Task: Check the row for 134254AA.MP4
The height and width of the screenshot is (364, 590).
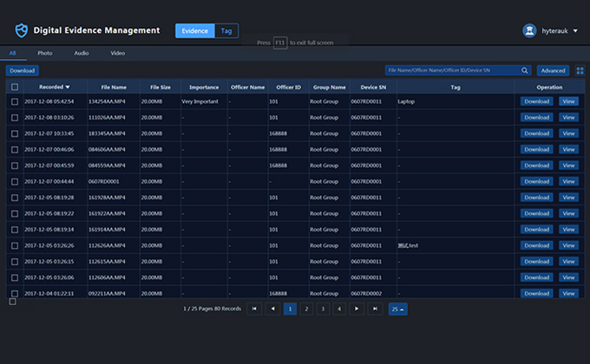Action: pos(15,101)
